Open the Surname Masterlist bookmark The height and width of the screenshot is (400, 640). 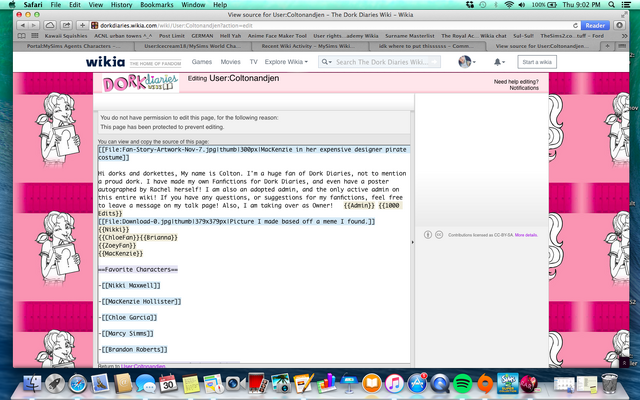coord(410,36)
